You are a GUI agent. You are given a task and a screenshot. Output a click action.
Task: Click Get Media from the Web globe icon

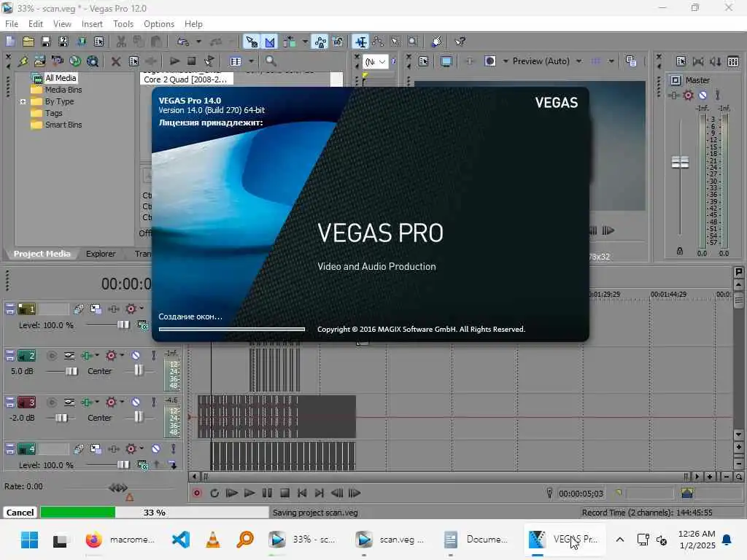(x=75, y=61)
